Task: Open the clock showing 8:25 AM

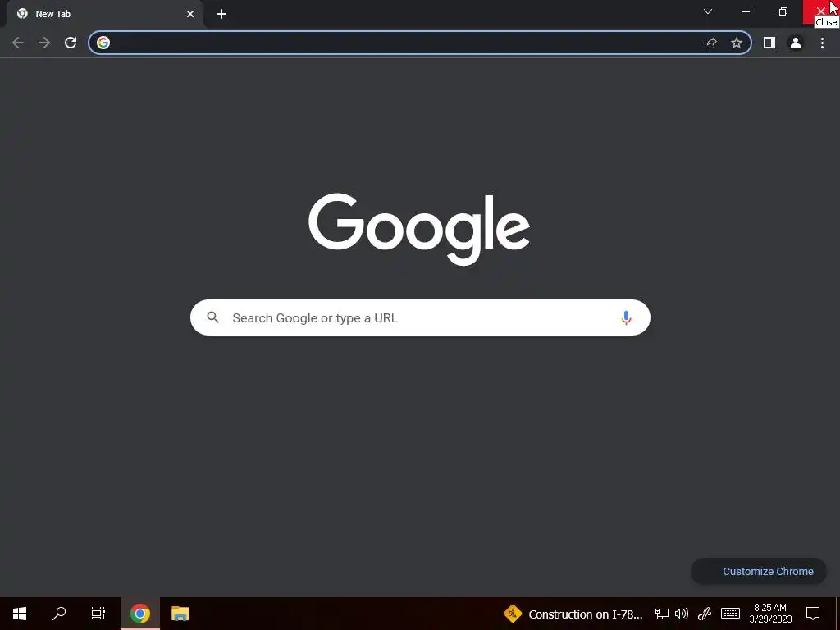Action: [x=770, y=614]
